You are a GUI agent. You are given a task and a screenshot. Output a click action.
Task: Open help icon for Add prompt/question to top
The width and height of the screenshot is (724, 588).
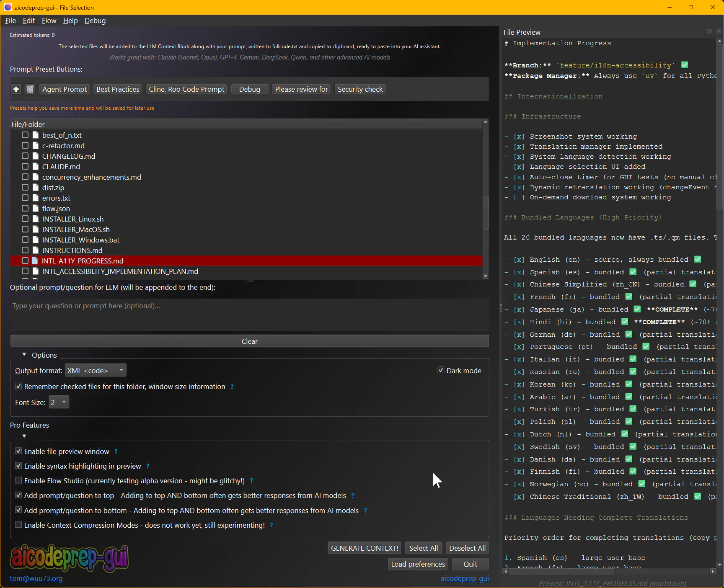coord(353,496)
